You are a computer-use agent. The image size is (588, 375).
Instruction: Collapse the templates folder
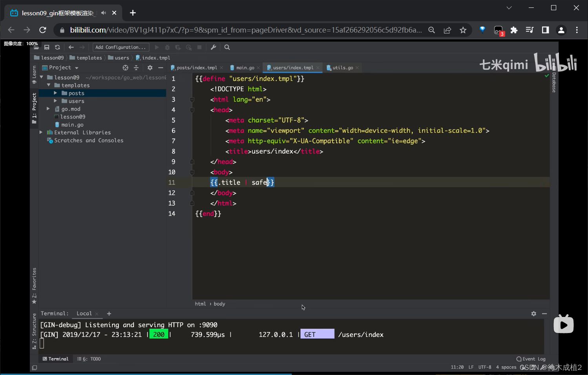point(49,85)
